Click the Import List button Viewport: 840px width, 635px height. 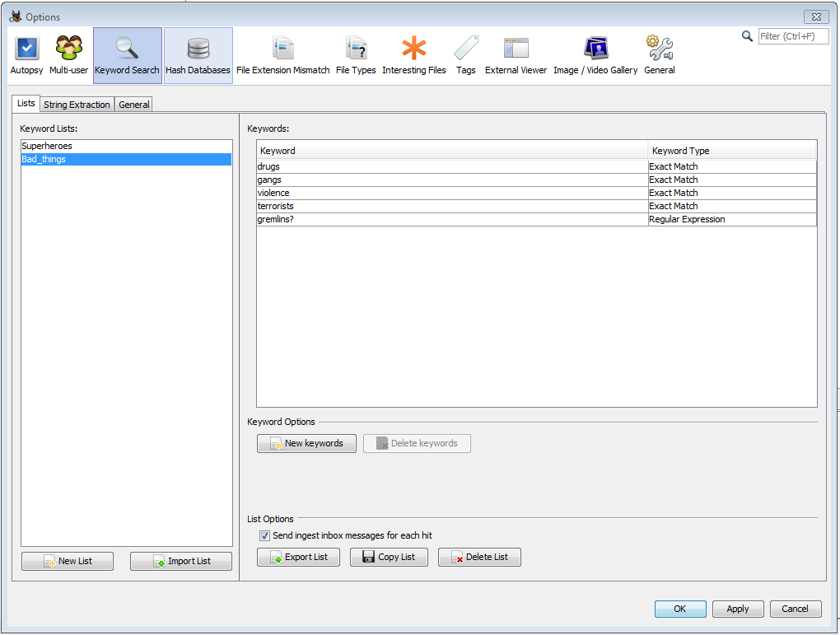(x=181, y=561)
